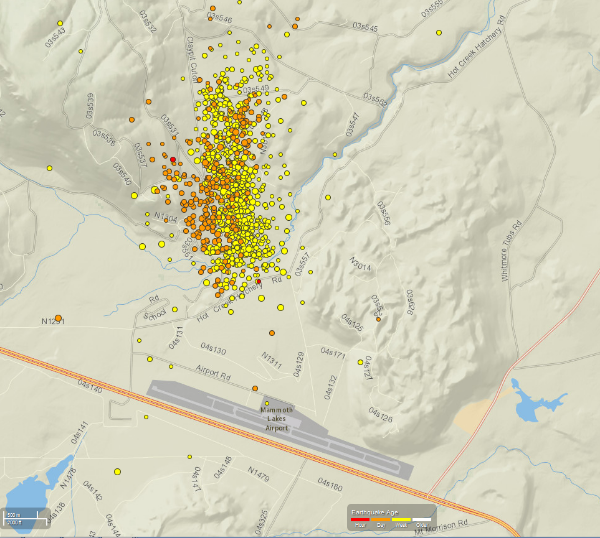Select the yellow Week legend swatch
600x538 pixels.
[401, 520]
